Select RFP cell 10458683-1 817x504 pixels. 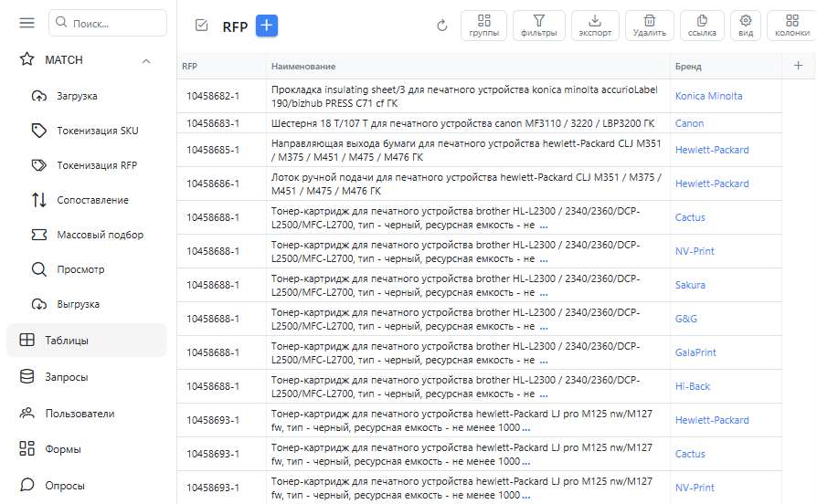(221, 123)
